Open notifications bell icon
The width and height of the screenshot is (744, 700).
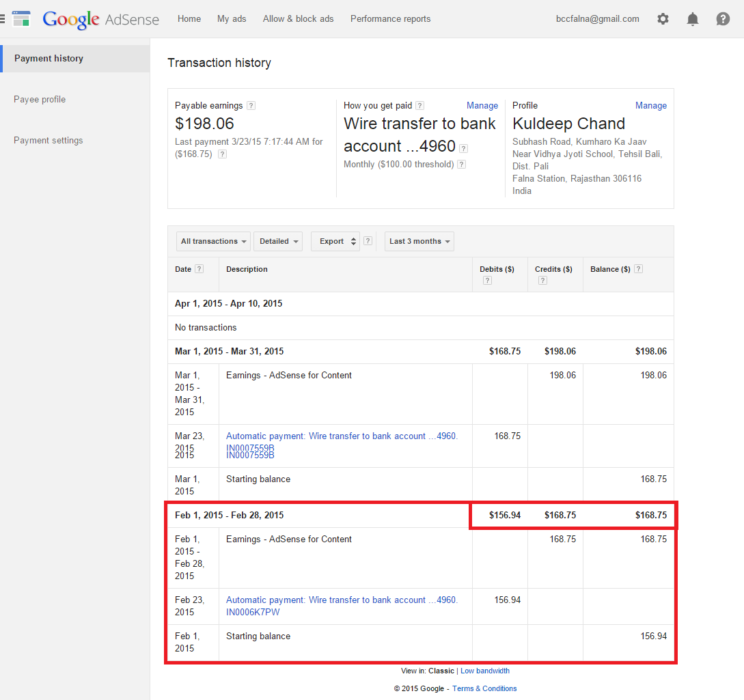point(693,19)
